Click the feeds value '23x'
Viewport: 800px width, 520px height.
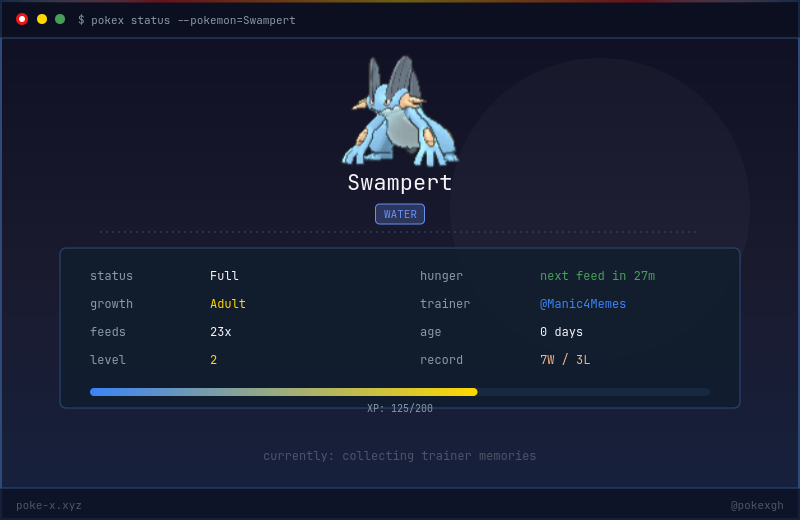[x=220, y=332]
